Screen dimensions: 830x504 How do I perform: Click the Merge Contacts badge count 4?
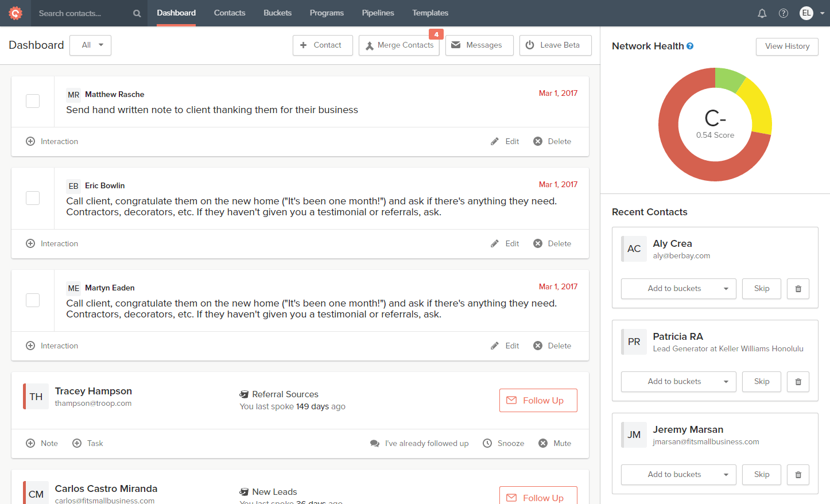coord(436,34)
